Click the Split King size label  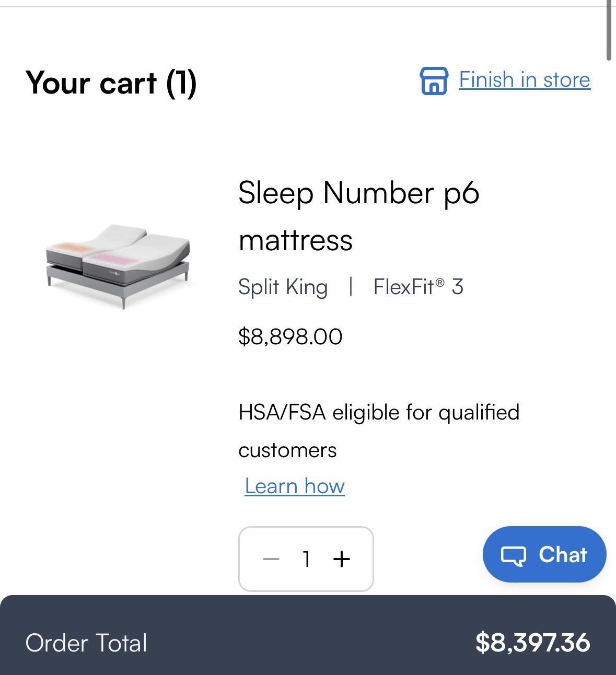(x=283, y=286)
